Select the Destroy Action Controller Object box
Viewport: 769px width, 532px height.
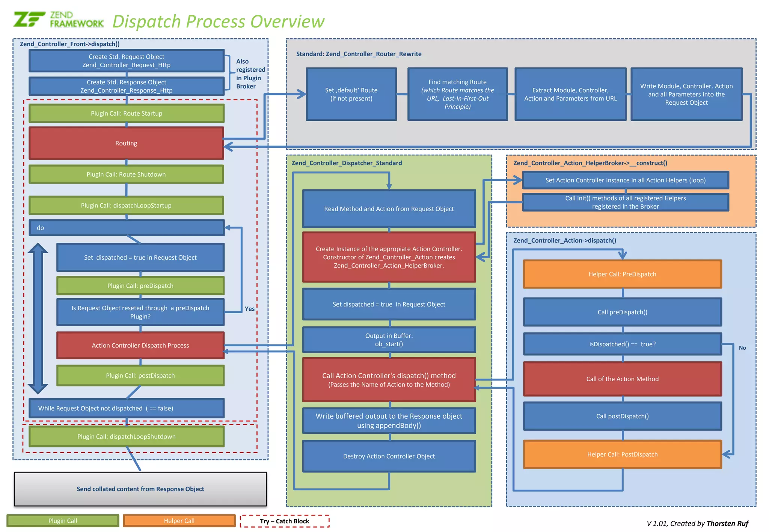389,456
